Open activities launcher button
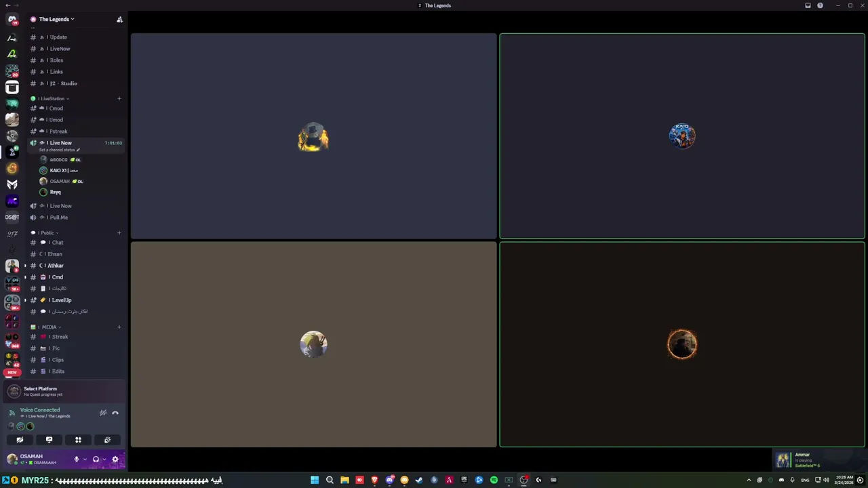 tap(78, 440)
